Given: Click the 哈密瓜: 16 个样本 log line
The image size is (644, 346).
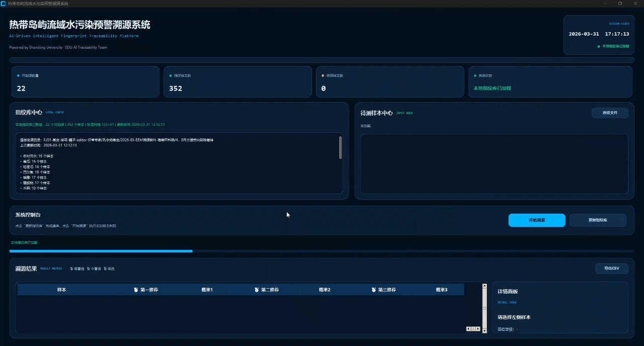Looking at the screenshot, I should click(35, 166).
